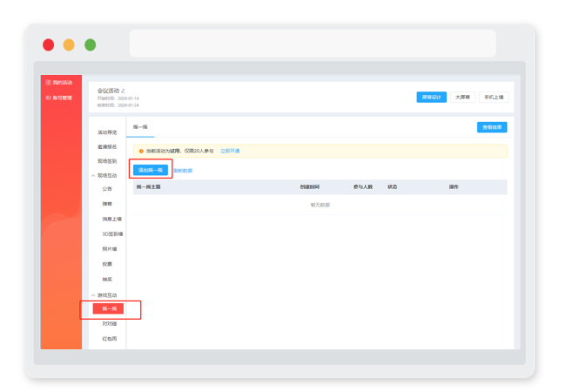The height and width of the screenshot is (392, 566).
Task: Click the 添加摇一摇 button
Action: coord(151,170)
